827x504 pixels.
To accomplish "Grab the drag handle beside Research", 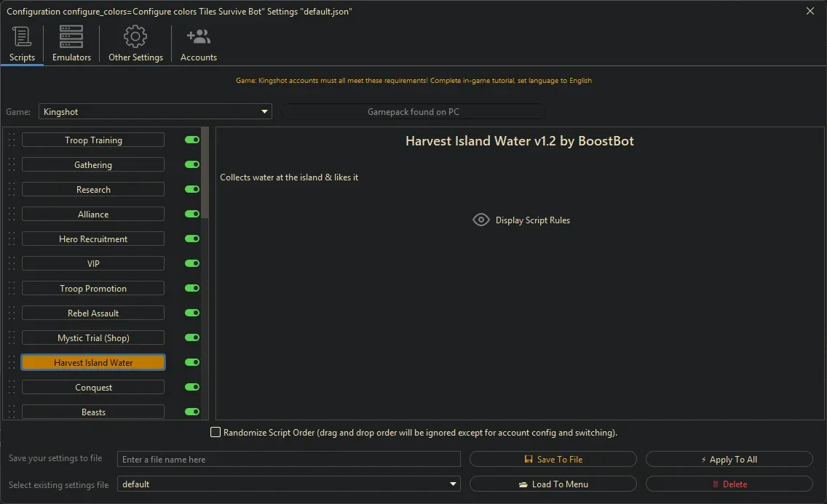I will point(12,190).
